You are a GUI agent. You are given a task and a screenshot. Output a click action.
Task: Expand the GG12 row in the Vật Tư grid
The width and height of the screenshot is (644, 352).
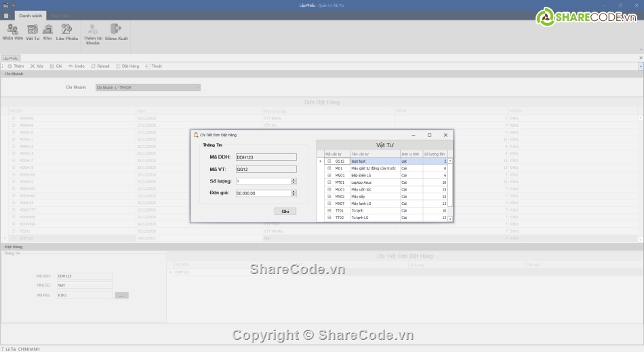329,161
